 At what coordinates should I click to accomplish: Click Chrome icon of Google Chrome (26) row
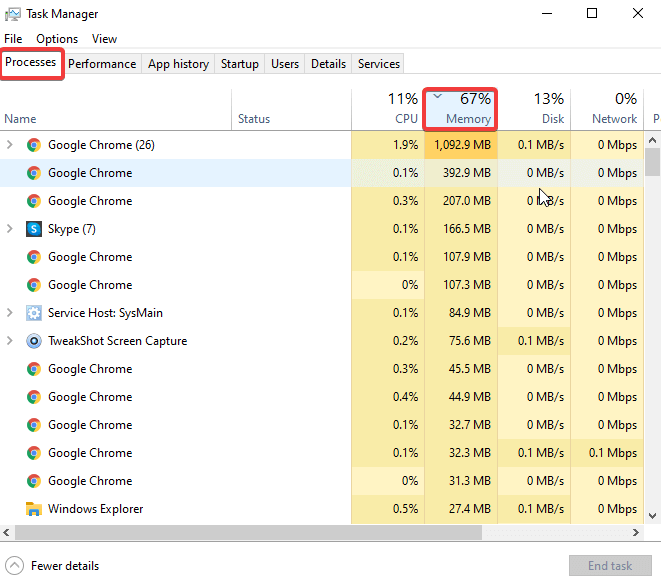pos(34,145)
